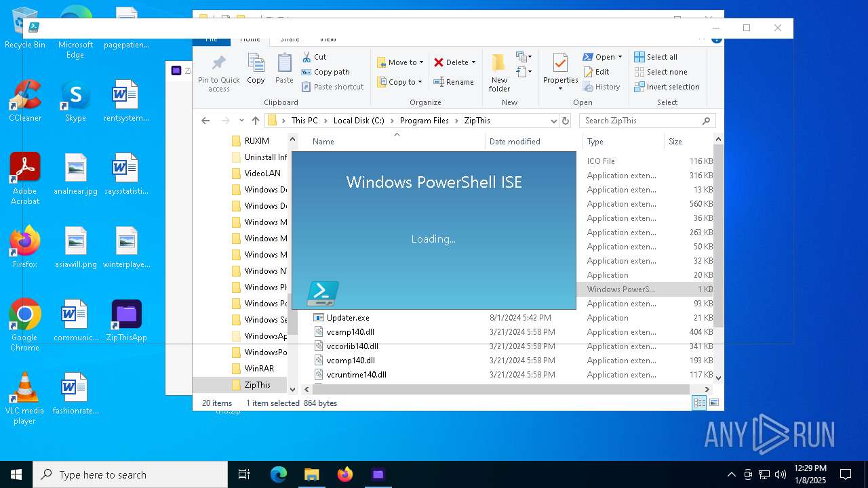Click History in Open group

coord(601,87)
